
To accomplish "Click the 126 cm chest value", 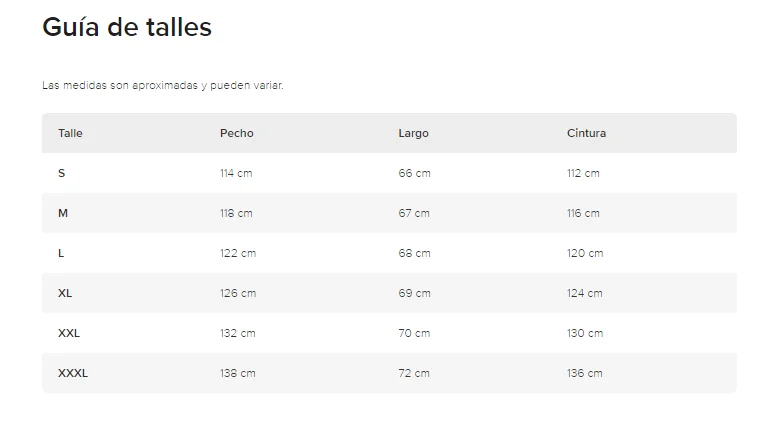I will pyautogui.click(x=238, y=293).
